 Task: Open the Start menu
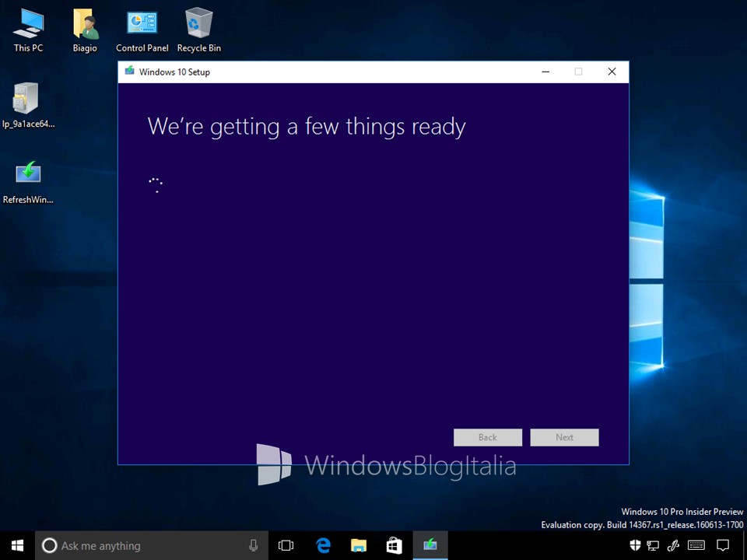pos(18,546)
